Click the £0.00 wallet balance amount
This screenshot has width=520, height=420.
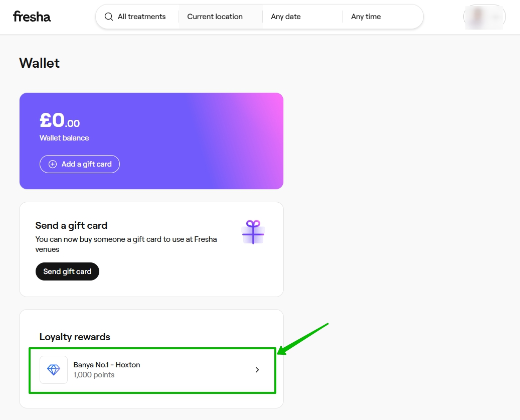point(60,120)
